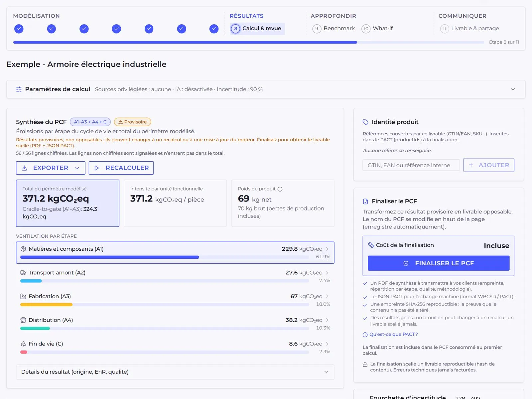Expand Détails du résultat section
The width and height of the screenshot is (532, 399).
point(175,372)
